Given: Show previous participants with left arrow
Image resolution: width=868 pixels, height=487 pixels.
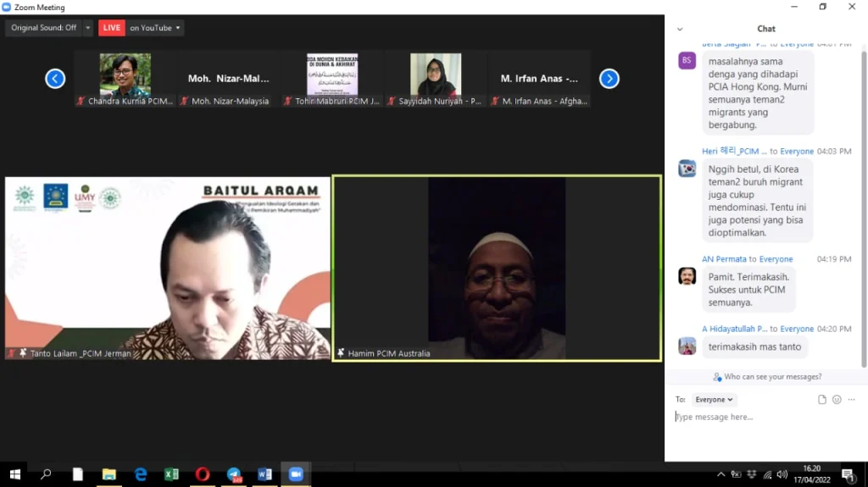Looking at the screenshot, I should coord(55,79).
